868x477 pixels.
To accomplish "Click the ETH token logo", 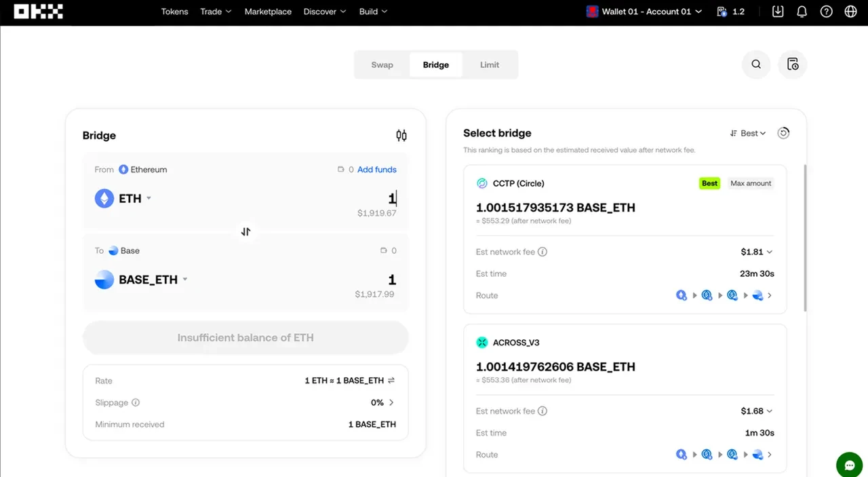I will point(104,198).
